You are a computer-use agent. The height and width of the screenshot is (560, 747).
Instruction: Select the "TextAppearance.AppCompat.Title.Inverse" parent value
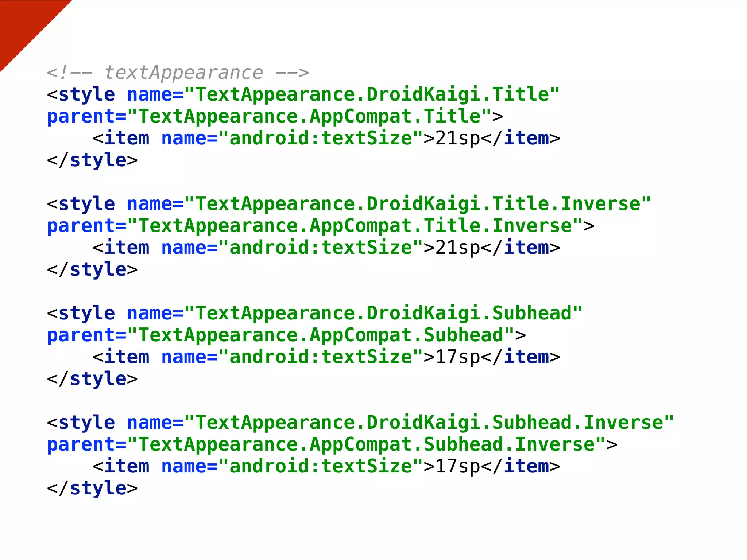coord(355,226)
